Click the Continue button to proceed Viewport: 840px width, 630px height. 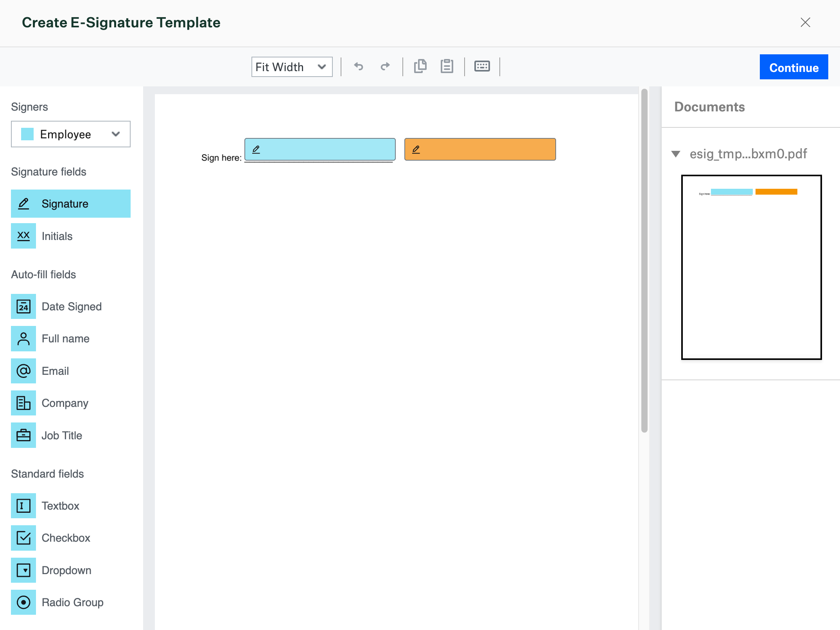coord(794,66)
